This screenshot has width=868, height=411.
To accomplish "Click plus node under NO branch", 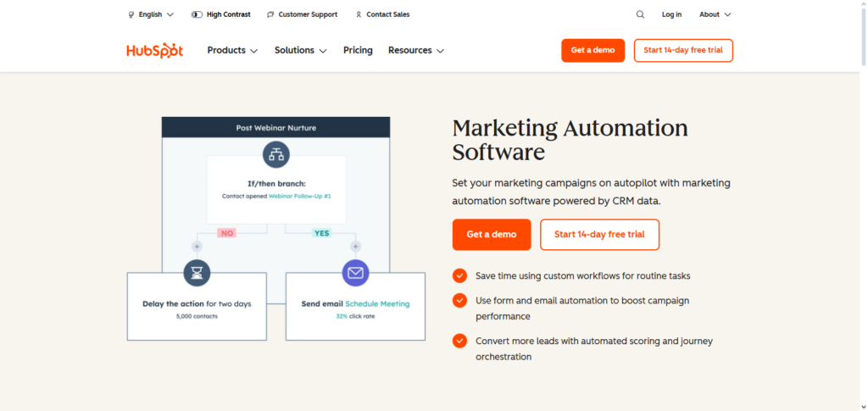I will point(197,246).
